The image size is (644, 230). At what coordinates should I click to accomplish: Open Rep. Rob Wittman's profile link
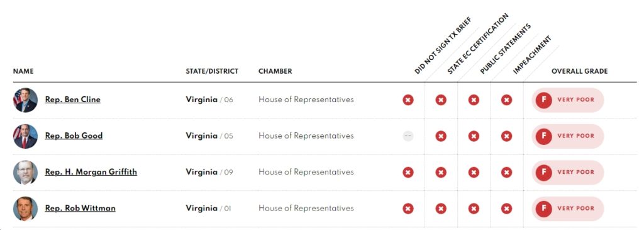pos(80,208)
